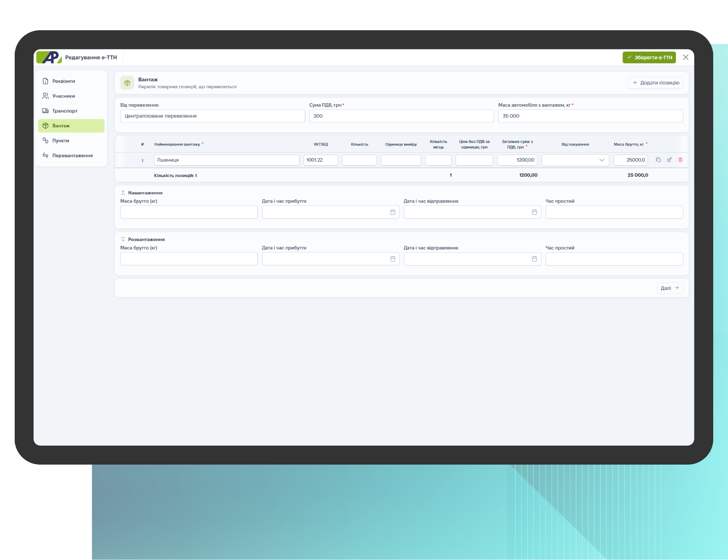Open calendar for Розвантаження departure date
The image size is (728, 560).
pos(534,259)
